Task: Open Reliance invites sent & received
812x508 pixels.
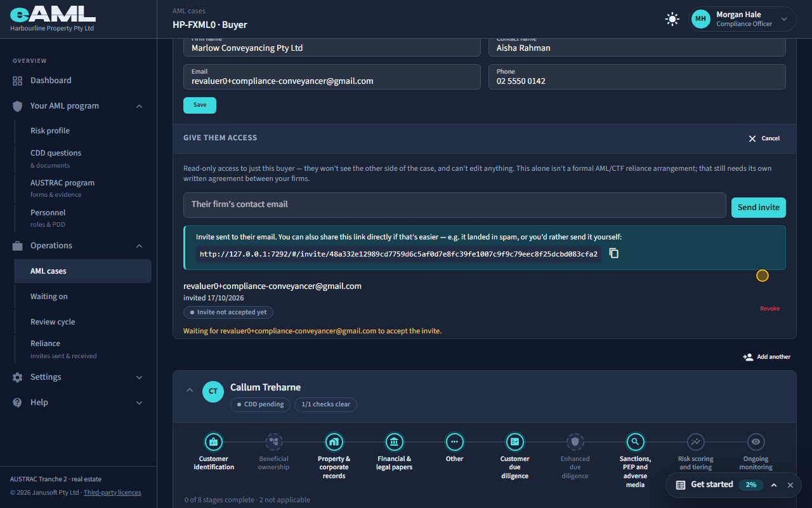Action: [x=83, y=349]
